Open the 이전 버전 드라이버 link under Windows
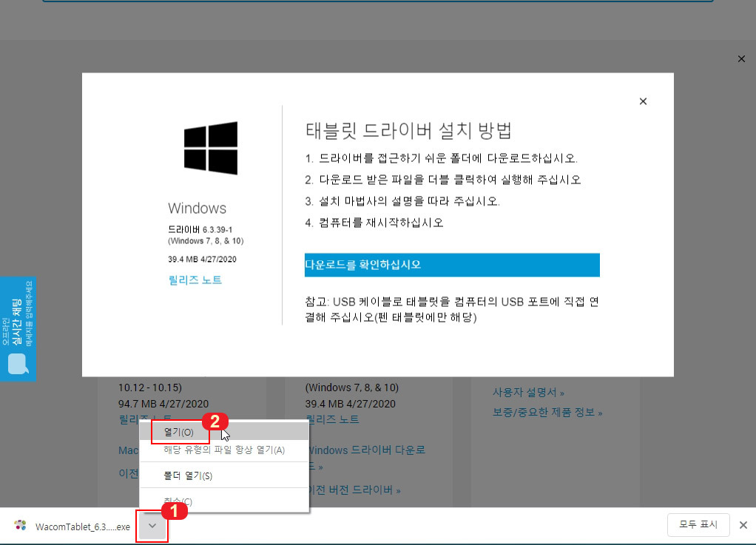Viewport: 756px width, 545px height. (x=354, y=490)
